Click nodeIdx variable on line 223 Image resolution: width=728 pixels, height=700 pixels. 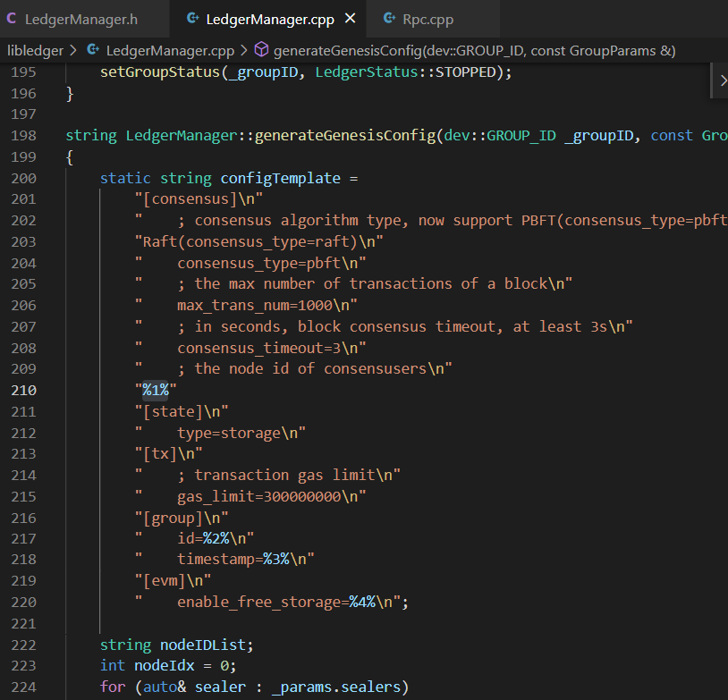[x=164, y=666]
